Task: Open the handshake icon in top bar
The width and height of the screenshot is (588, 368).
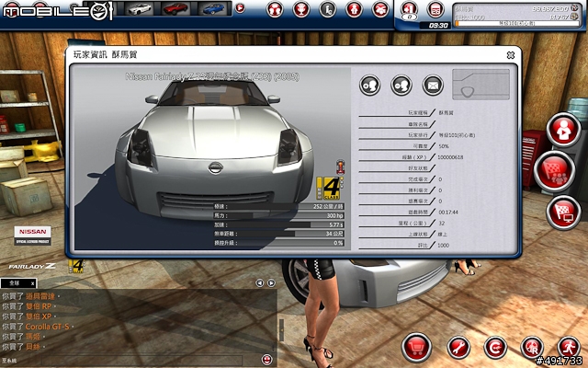Action: [380, 9]
